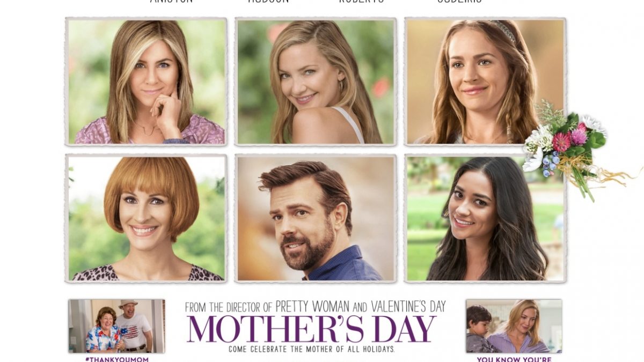Select the FROM THE DIRECTOR OF text

coord(228,307)
